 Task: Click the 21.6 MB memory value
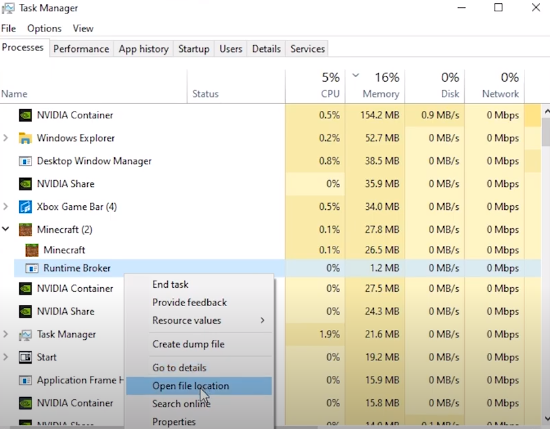[x=382, y=334]
